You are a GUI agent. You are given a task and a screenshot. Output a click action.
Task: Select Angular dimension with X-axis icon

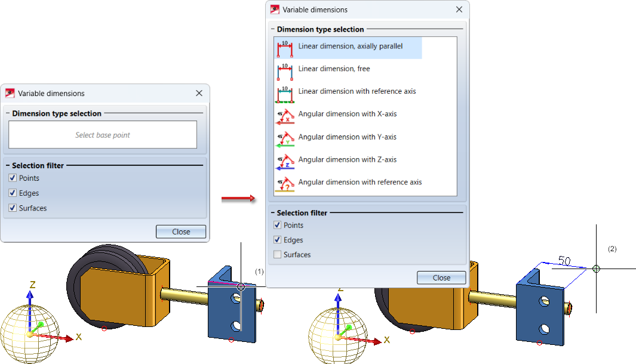coord(285,117)
